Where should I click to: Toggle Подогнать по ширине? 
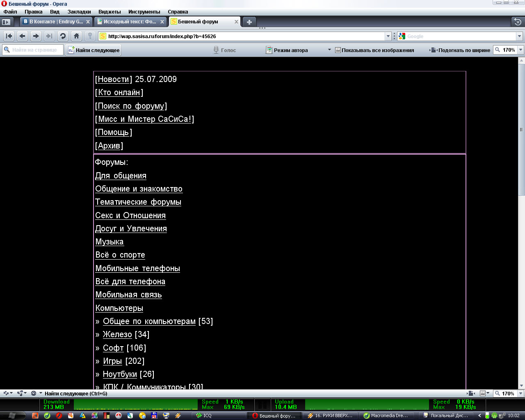pos(460,50)
